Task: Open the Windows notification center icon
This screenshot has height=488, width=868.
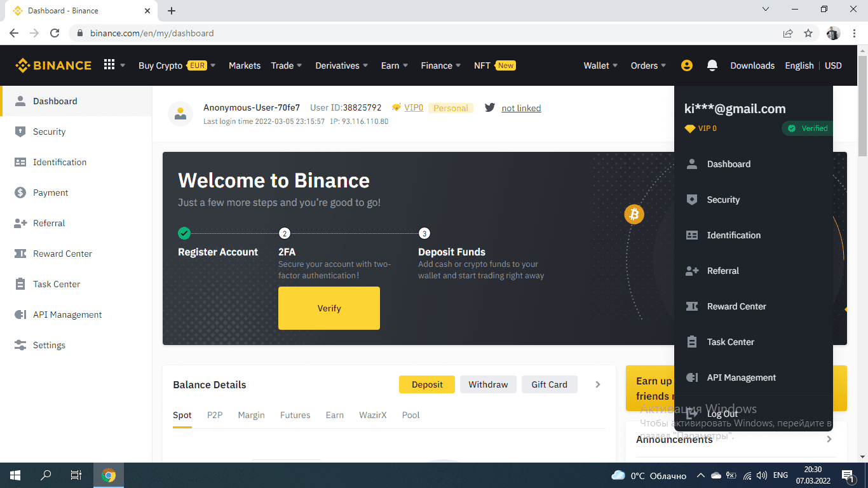Action: [x=848, y=475]
